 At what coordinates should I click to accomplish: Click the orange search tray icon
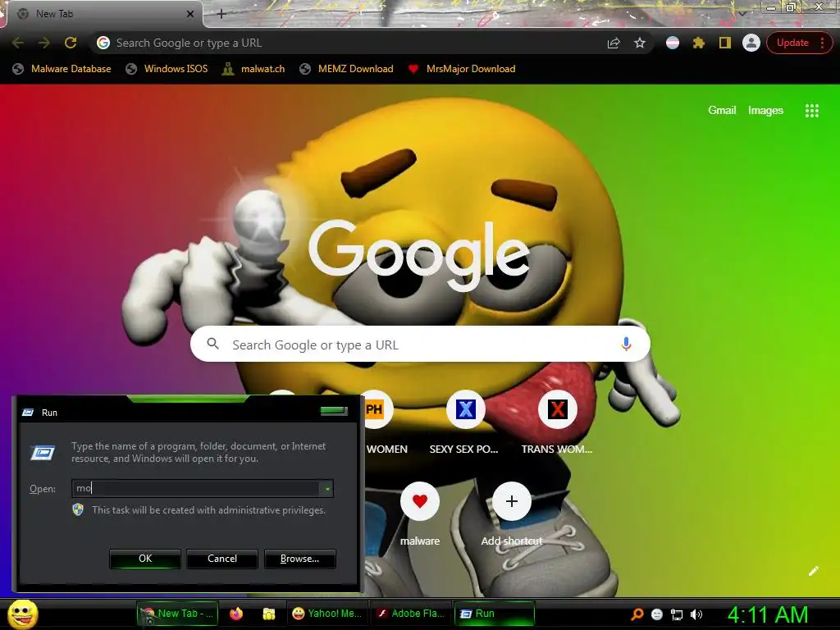[x=637, y=614]
